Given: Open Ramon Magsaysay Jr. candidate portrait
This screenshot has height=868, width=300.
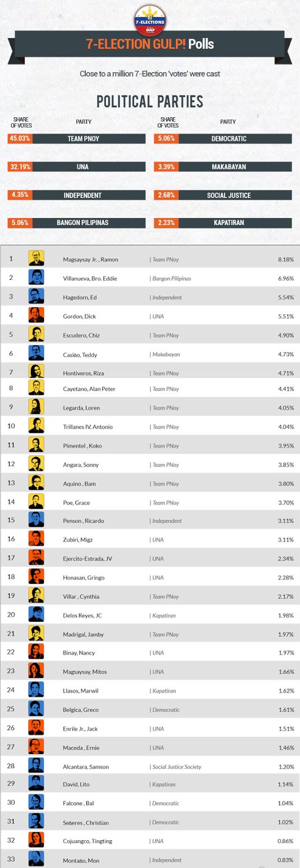Looking at the screenshot, I should click(x=36, y=258).
